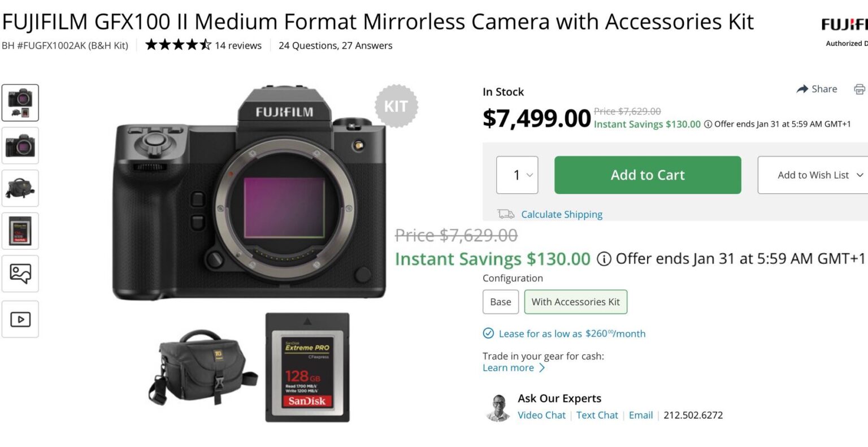The image size is (868, 447).
Task: Expand the Add to Wish List dropdown
Action: pos(860,175)
